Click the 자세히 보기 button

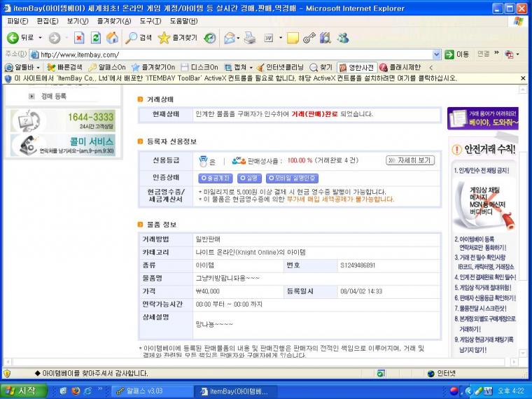(x=410, y=160)
